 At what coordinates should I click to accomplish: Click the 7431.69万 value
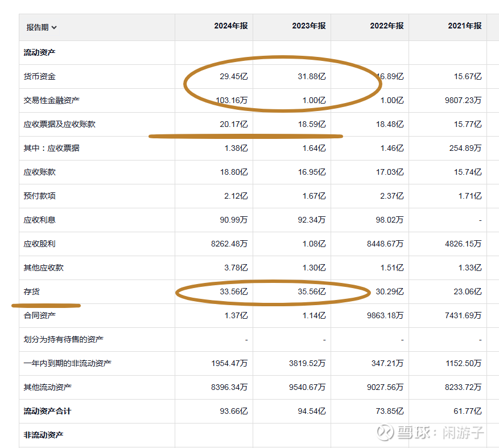point(463,315)
